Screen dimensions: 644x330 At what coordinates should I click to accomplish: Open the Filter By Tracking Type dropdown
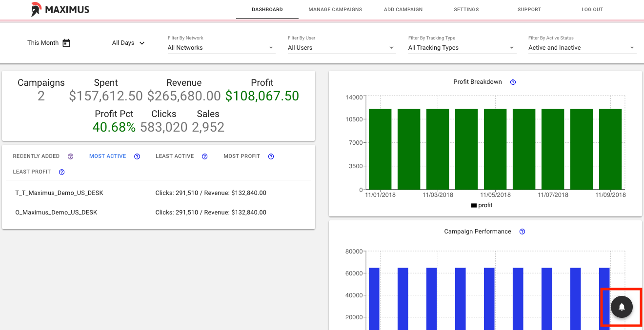pos(463,48)
